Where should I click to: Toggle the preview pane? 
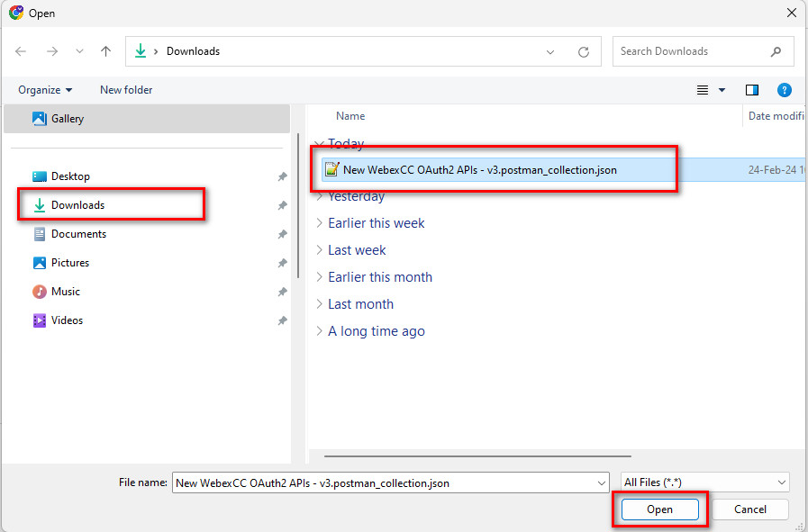[752, 90]
